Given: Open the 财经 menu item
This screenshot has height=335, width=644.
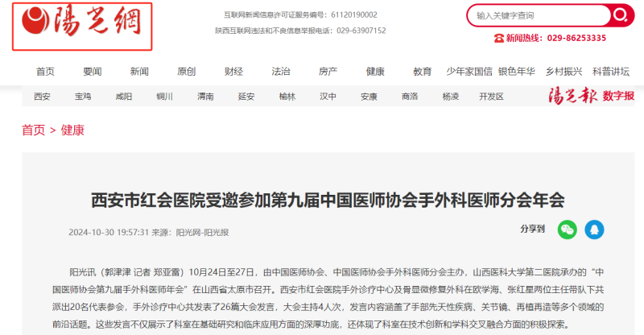Looking at the screenshot, I should click(233, 72).
